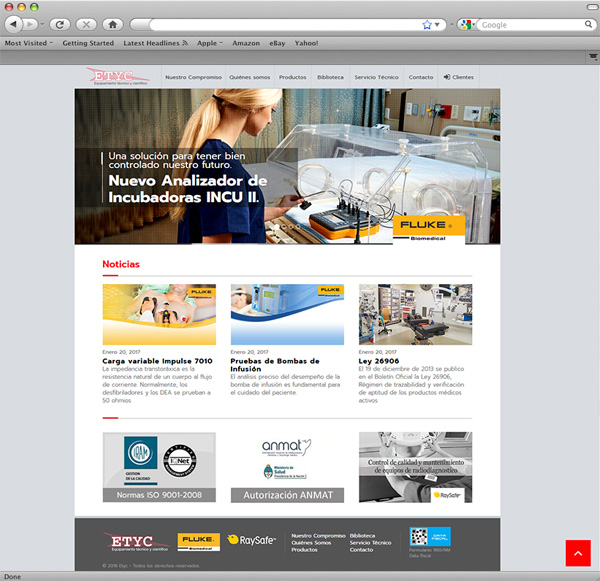Image resolution: width=600 pixels, height=581 pixels.
Task: Open the Carga variable Impulse 7010 article
Action: coord(157,360)
